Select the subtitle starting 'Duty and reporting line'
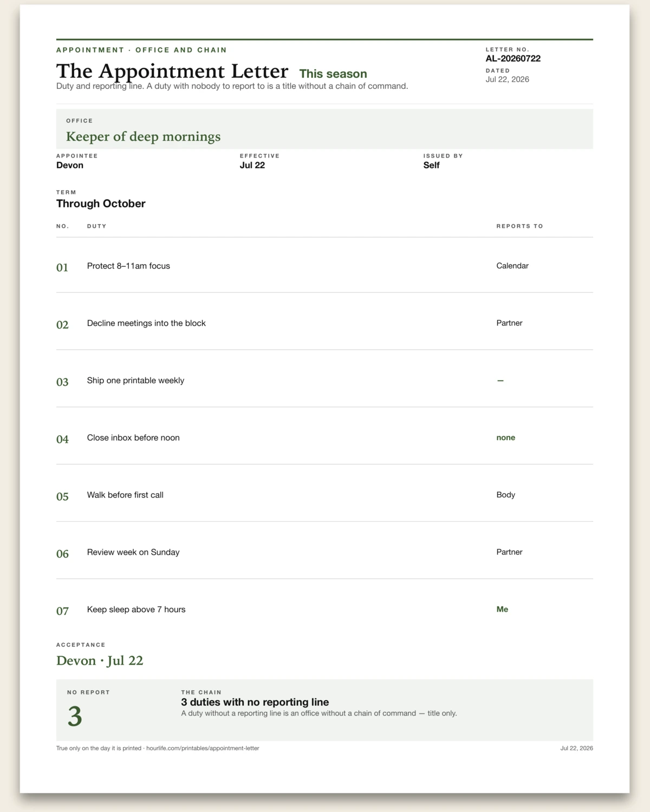The width and height of the screenshot is (650, 812). point(232,86)
